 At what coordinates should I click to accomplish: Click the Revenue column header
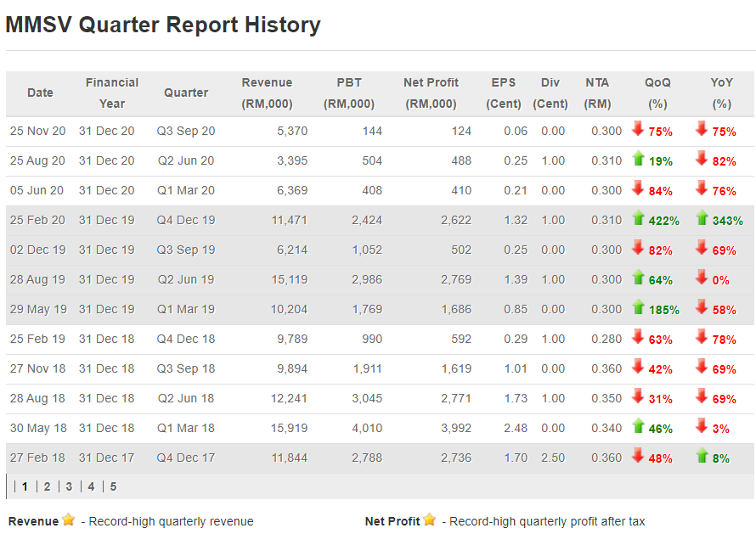267,93
